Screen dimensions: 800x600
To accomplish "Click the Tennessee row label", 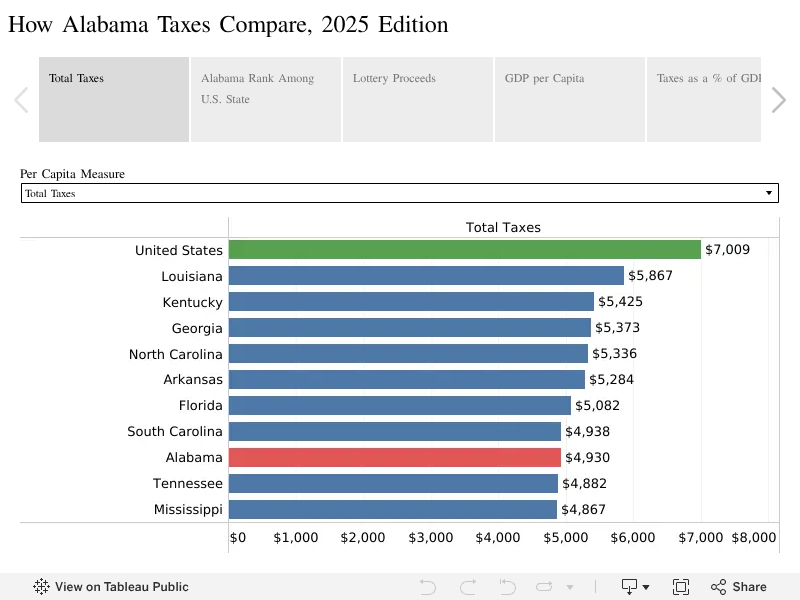I will pyautogui.click(x=188, y=483).
